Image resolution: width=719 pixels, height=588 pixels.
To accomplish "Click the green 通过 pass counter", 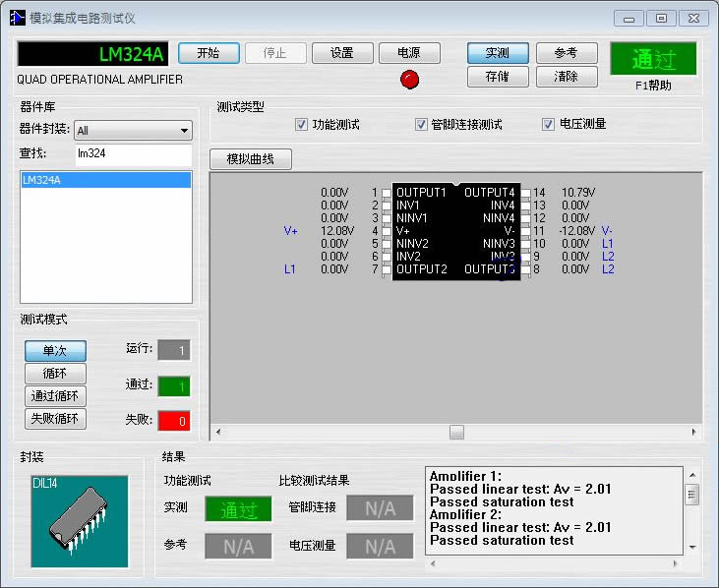I will coord(174,386).
